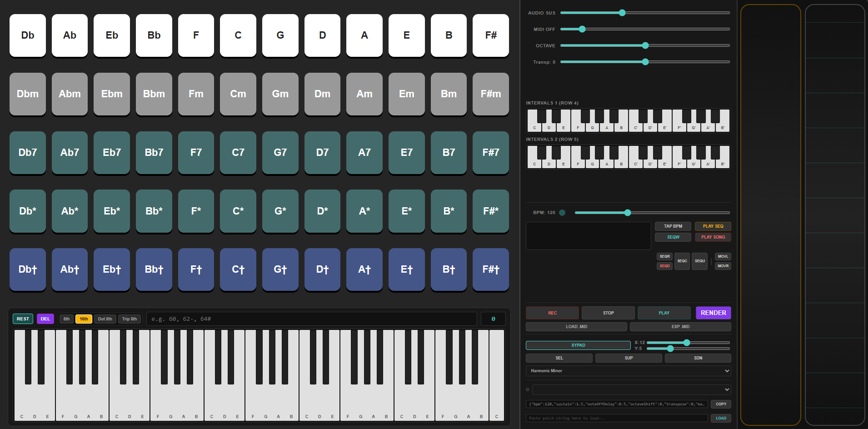Open the empty preset dropdown
868x429 pixels.
(x=632, y=389)
